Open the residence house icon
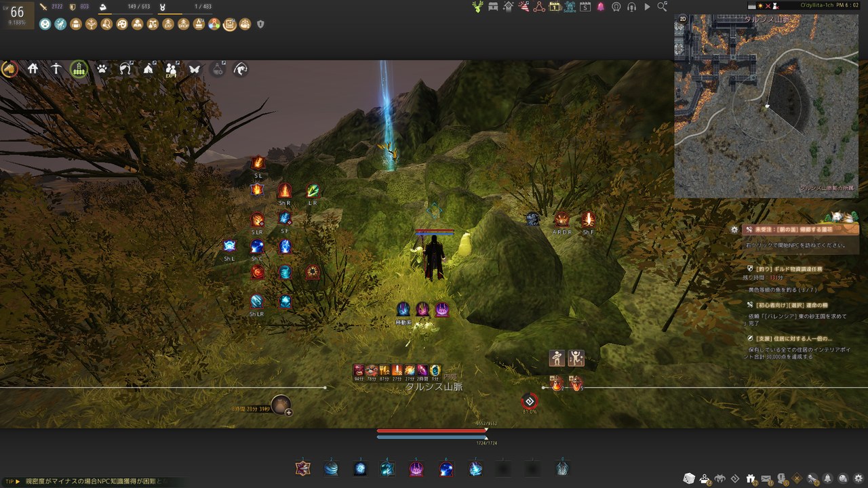Viewport: 868px width, 488px height. coord(33,68)
